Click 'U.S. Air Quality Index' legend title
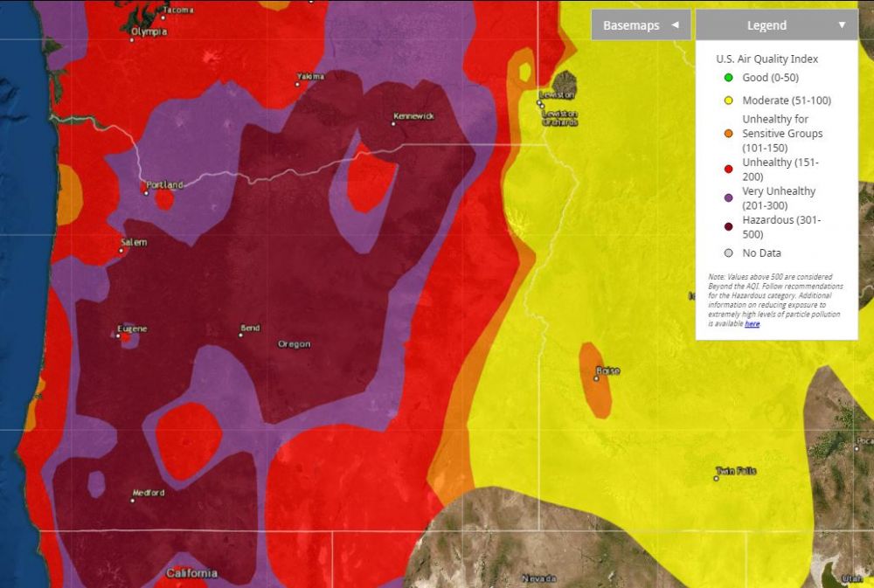 767,59
